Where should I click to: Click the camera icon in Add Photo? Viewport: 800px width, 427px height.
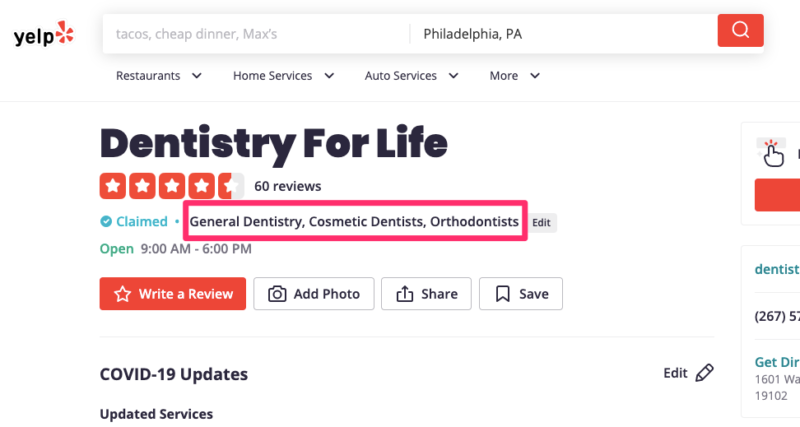(277, 294)
